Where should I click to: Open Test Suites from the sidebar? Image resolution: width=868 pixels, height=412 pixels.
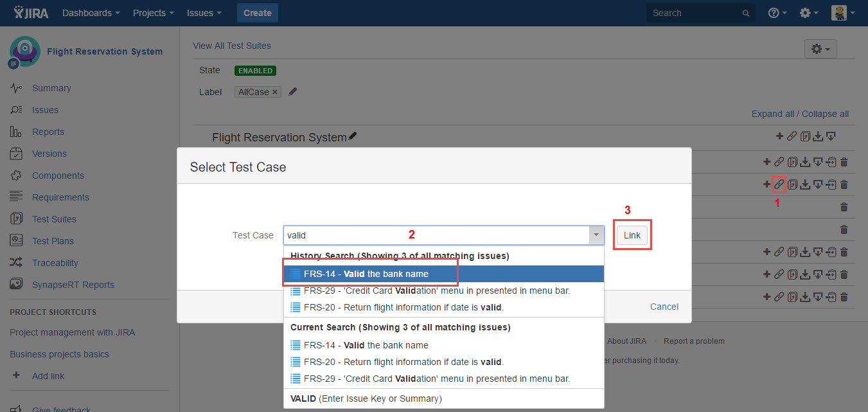[x=54, y=219]
